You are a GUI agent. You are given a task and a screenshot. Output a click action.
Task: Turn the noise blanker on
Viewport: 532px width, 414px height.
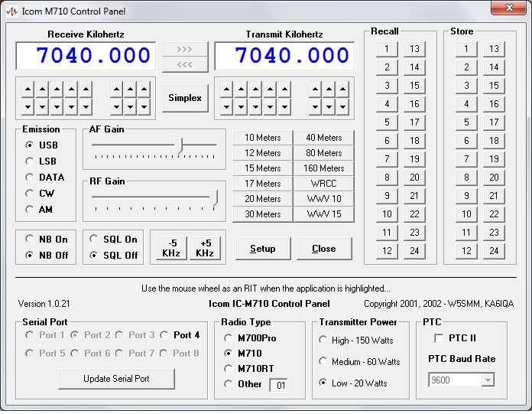pyautogui.click(x=47, y=240)
